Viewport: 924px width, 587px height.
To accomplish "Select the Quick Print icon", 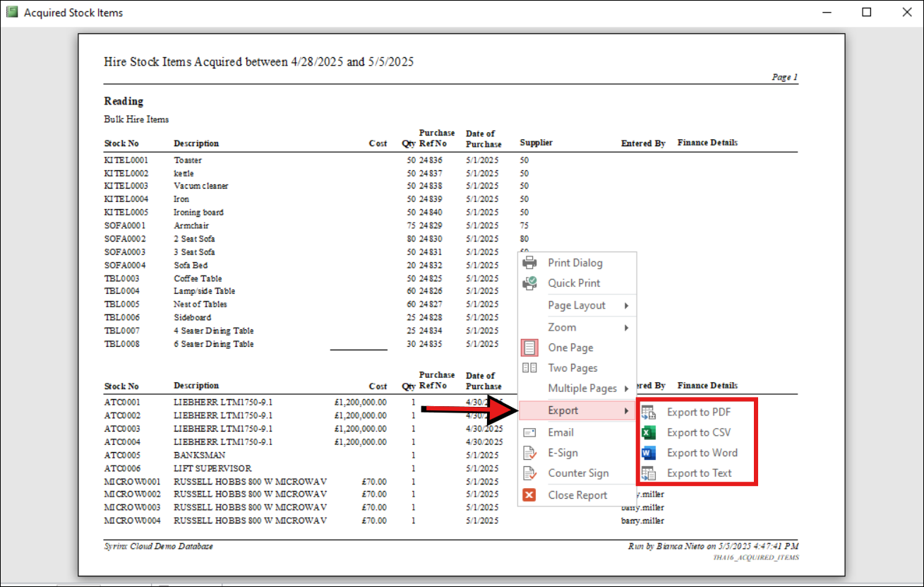I will pyautogui.click(x=528, y=283).
